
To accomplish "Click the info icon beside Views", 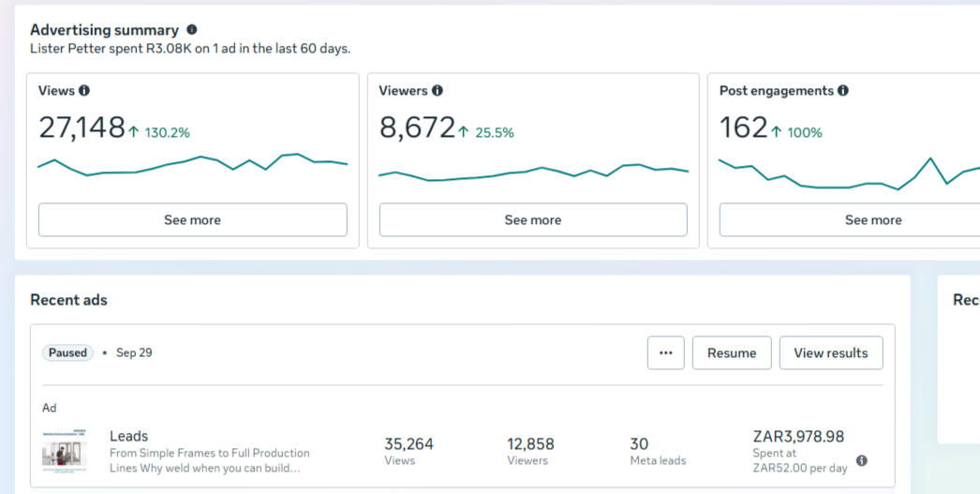I will pyautogui.click(x=84, y=91).
